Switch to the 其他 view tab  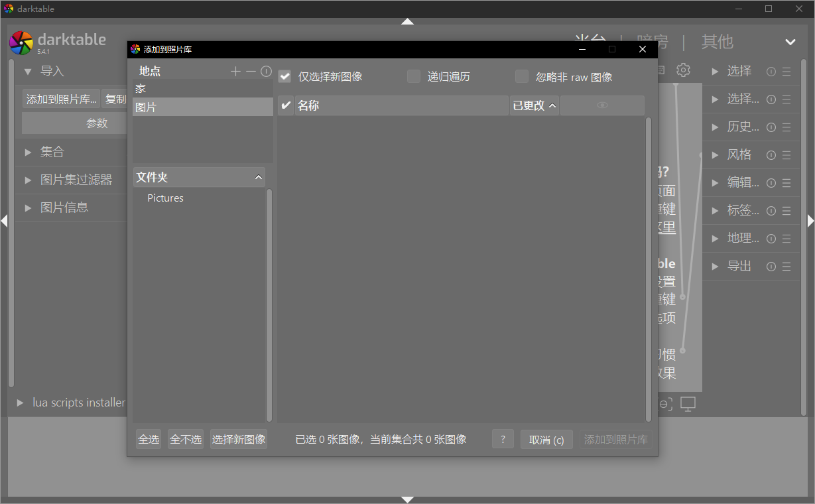pos(717,42)
